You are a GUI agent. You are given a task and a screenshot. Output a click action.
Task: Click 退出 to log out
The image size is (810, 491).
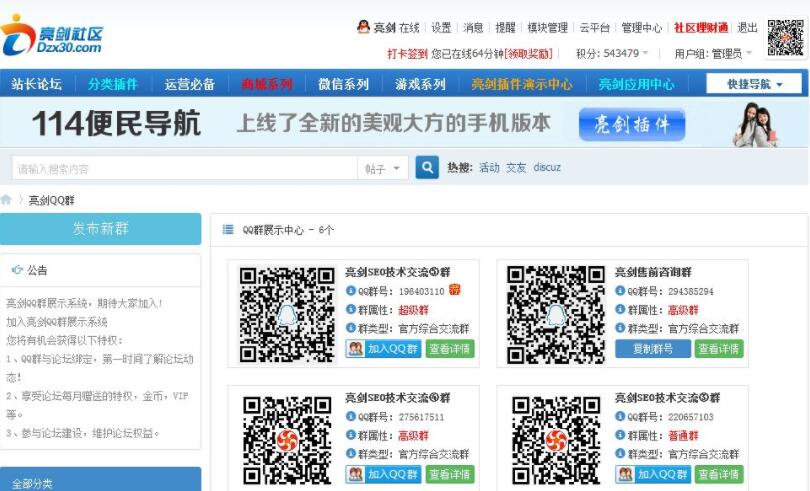747,27
